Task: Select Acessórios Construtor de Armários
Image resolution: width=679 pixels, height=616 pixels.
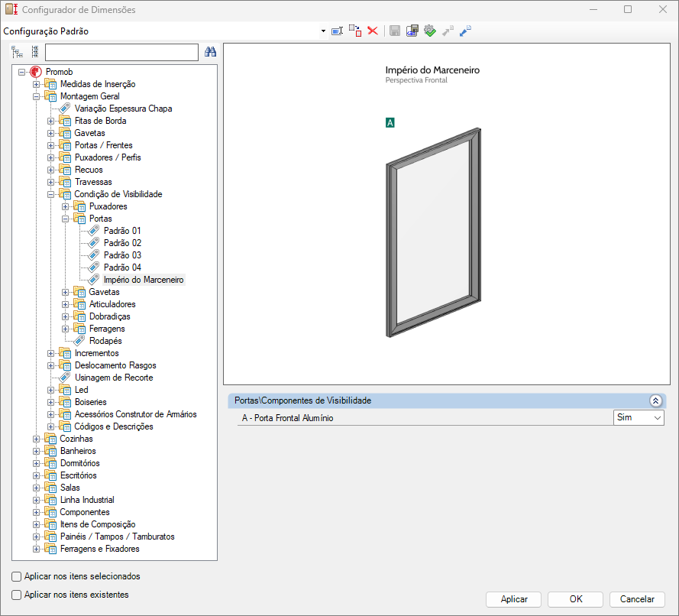Action: pos(135,414)
